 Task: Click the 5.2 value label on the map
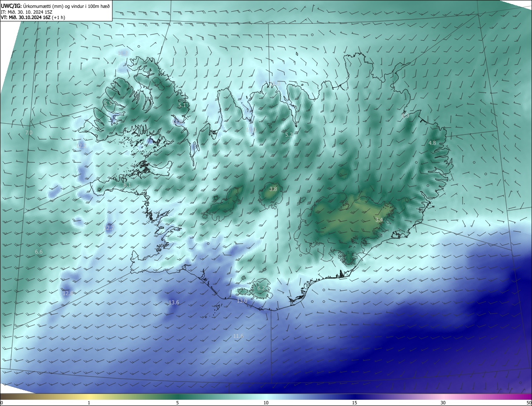[x=289, y=135]
